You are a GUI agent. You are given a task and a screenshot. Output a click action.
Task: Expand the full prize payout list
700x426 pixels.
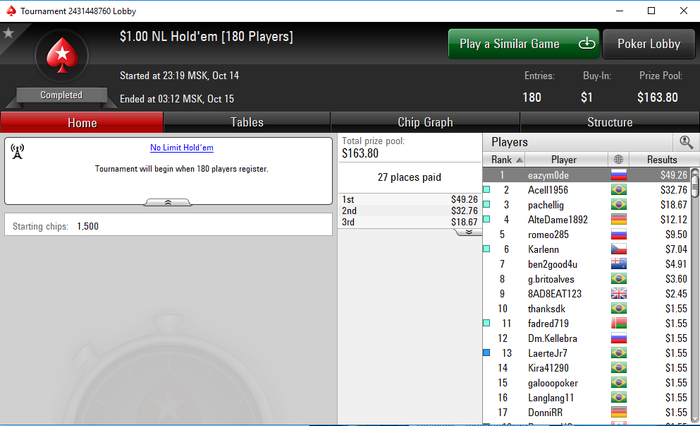pyautogui.click(x=468, y=232)
